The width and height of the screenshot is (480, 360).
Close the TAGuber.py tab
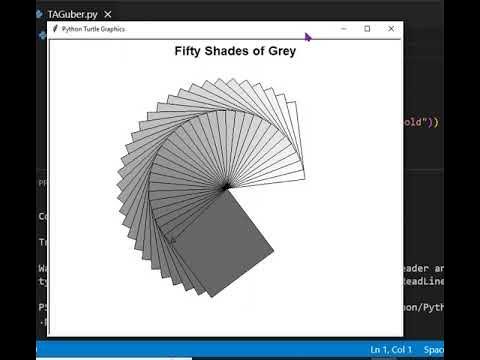[108, 14]
